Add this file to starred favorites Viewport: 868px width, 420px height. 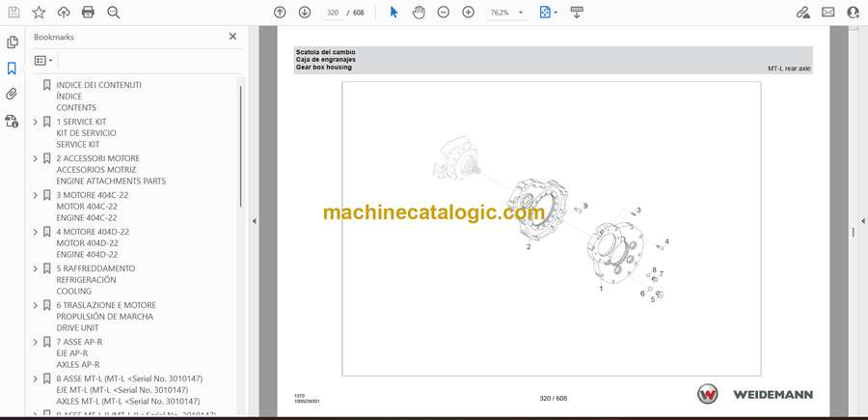39,13
